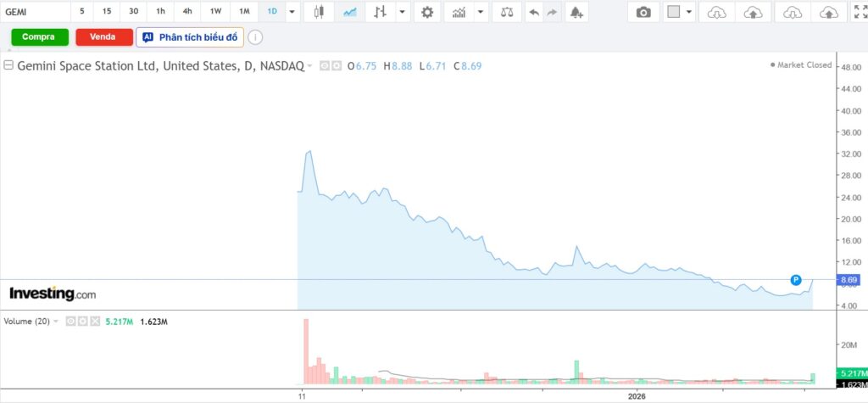868x403 pixels.
Task: Click the green 5.217M volume value in legend
Action: pyautogui.click(x=120, y=322)
